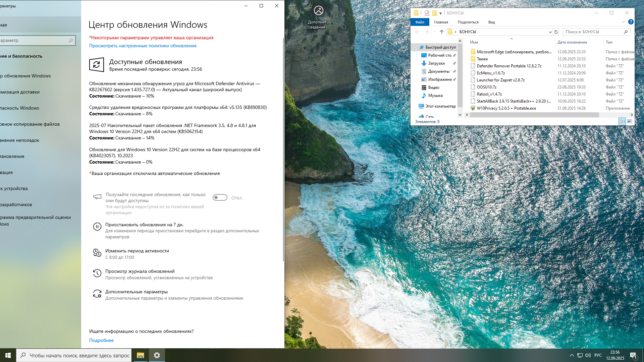Open the Quick Access Toolbar customize dropdown

440,13
